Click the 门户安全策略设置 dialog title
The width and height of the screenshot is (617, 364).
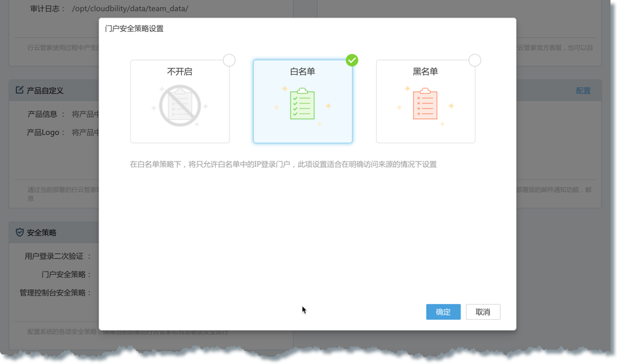coord(134,29)
